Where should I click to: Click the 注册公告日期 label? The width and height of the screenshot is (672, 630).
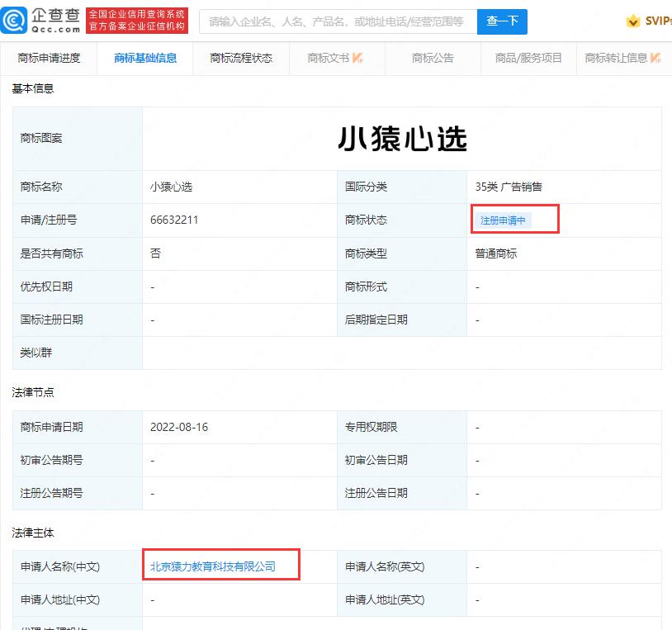click(x=376, y=493)
